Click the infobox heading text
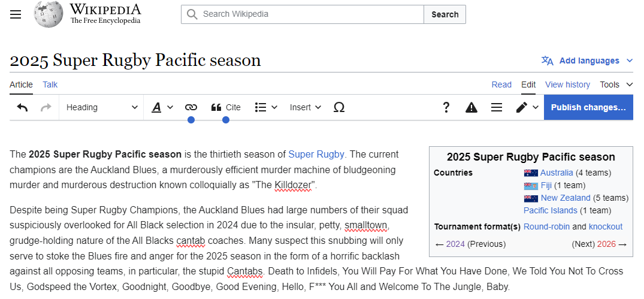Screen dimensions: 644x299 point(531,157)
